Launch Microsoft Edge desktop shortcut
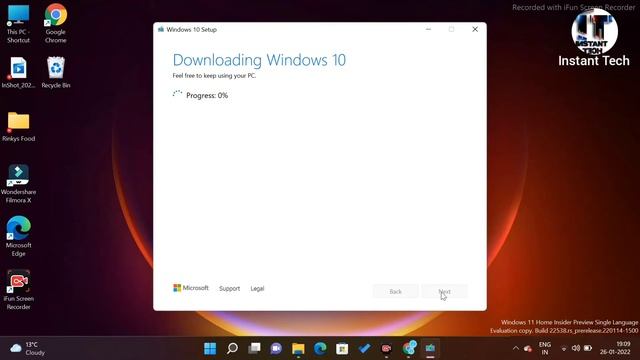The height and width of the screenshot is (360, 640). [x=18, y=237]
